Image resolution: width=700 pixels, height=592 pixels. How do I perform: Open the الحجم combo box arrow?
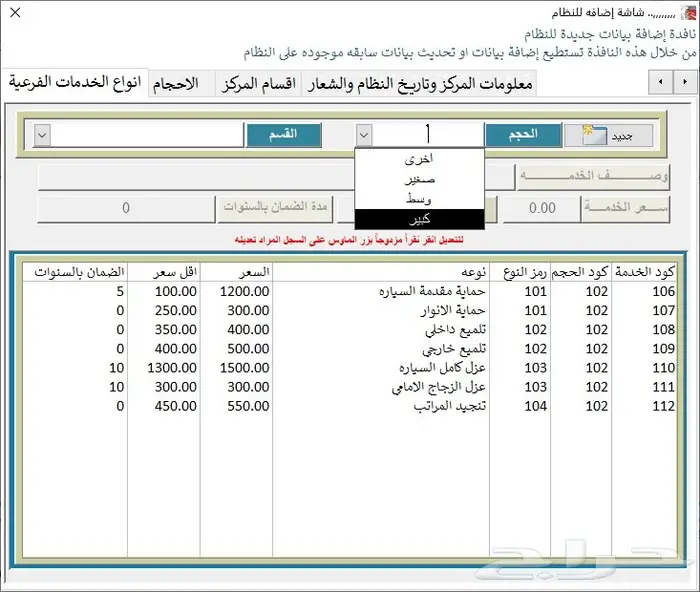[x=364, y=135]
